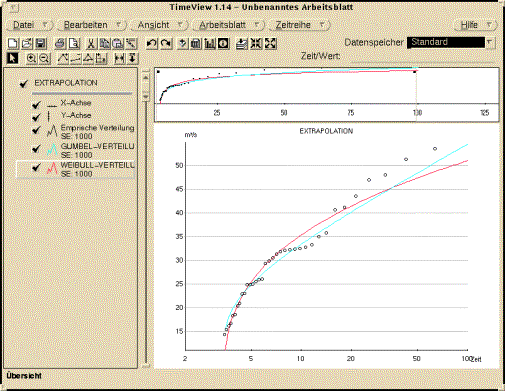Click the inward arrows shrink view icon

click(x=256, y=44)
